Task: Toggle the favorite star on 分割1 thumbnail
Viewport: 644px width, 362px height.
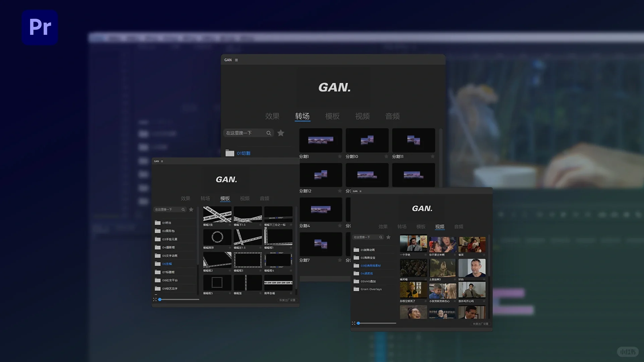Action: click(339, 157)
